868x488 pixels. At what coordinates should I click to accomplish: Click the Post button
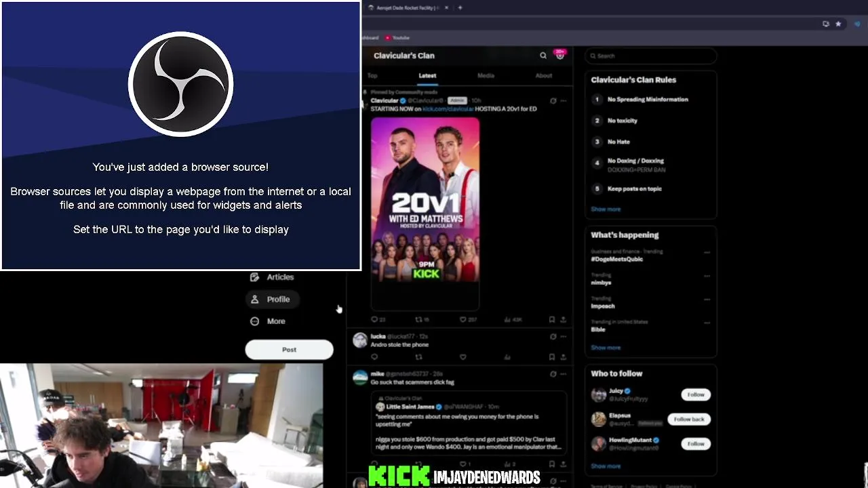tap(289, 350)
